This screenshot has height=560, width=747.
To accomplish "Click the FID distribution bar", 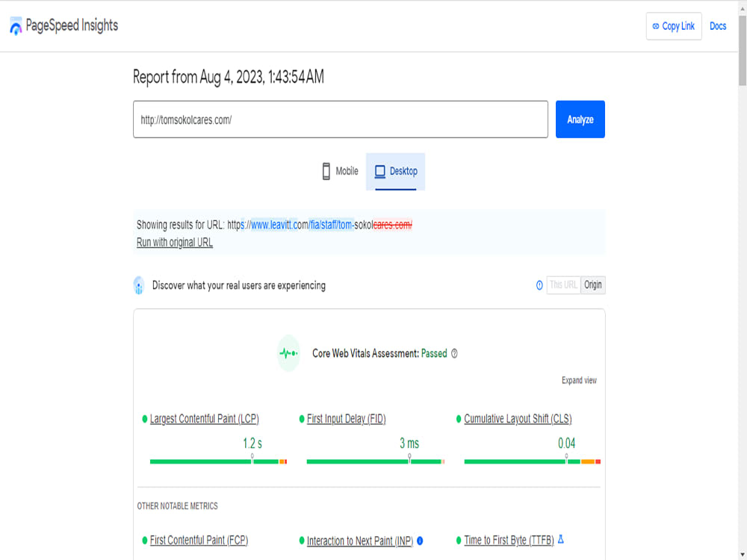I will 376,461.
